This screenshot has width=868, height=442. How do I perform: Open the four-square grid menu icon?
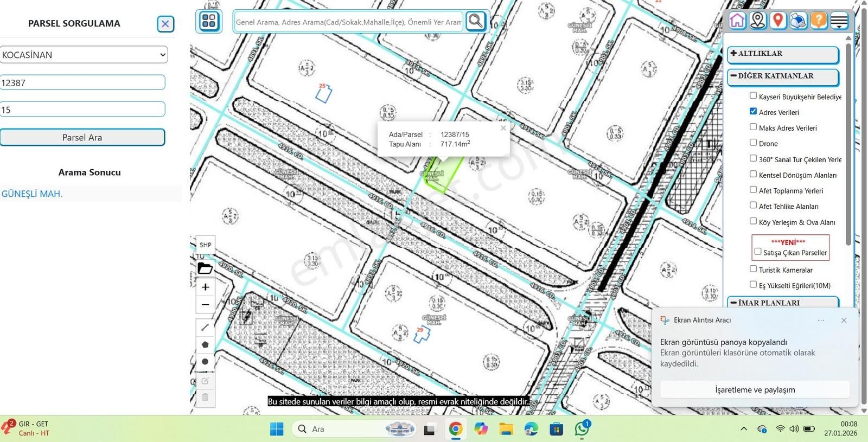click(x=209, y=21)
